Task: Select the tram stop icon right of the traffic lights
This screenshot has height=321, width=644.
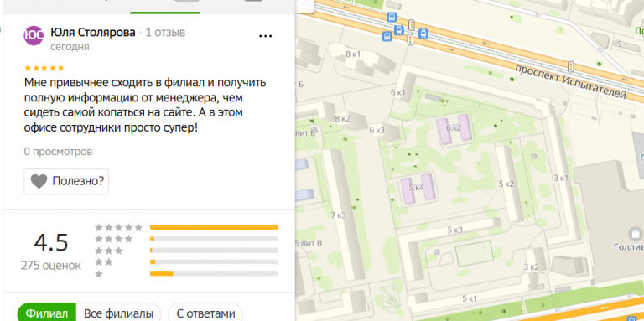Action: pyautogui.click(x=423, y=34)
